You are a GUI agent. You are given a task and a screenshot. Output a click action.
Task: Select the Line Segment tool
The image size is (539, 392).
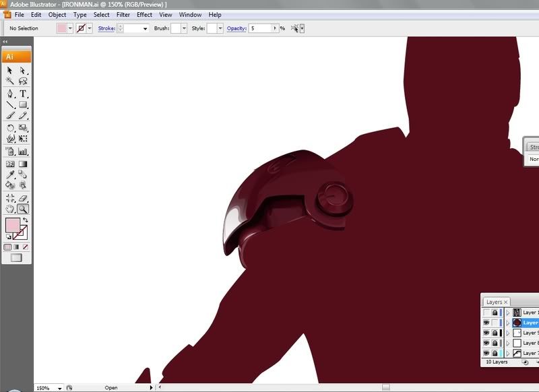coord(10,104)
